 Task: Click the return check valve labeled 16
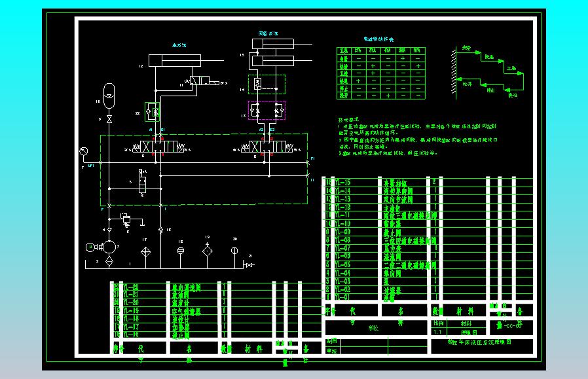pyautogui.click(x=160, y=230)
